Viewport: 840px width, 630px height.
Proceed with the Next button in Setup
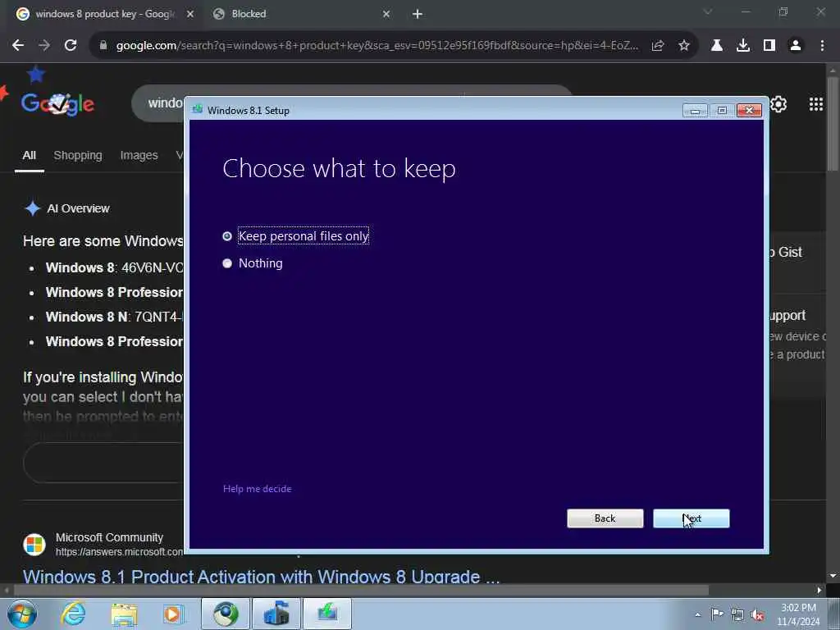tap(691, 518)
